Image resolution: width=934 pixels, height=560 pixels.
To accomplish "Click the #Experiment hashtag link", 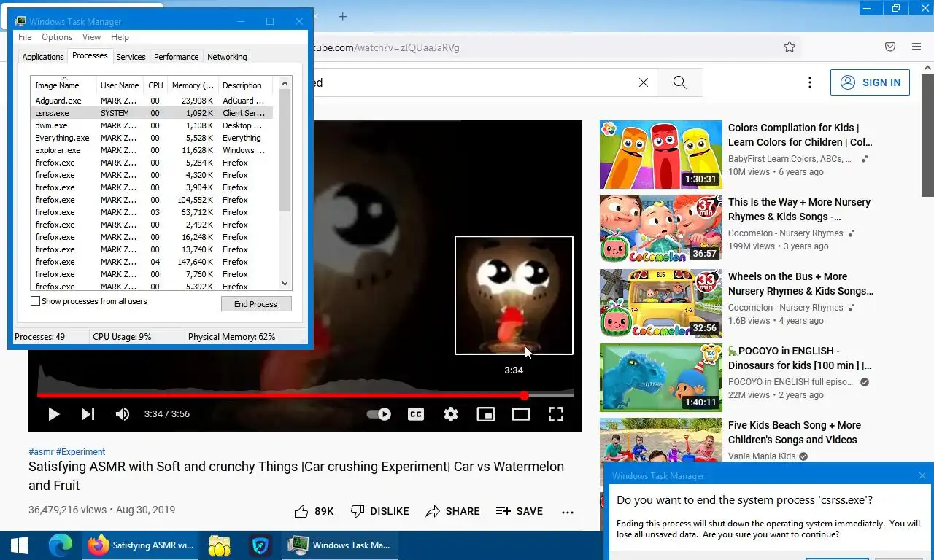I will (81, 451).
